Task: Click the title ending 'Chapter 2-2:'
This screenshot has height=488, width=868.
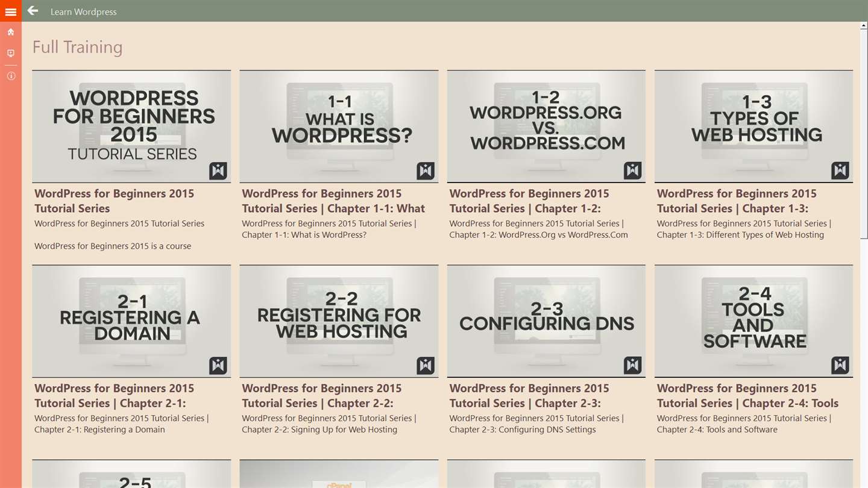Action: (322, 395)
